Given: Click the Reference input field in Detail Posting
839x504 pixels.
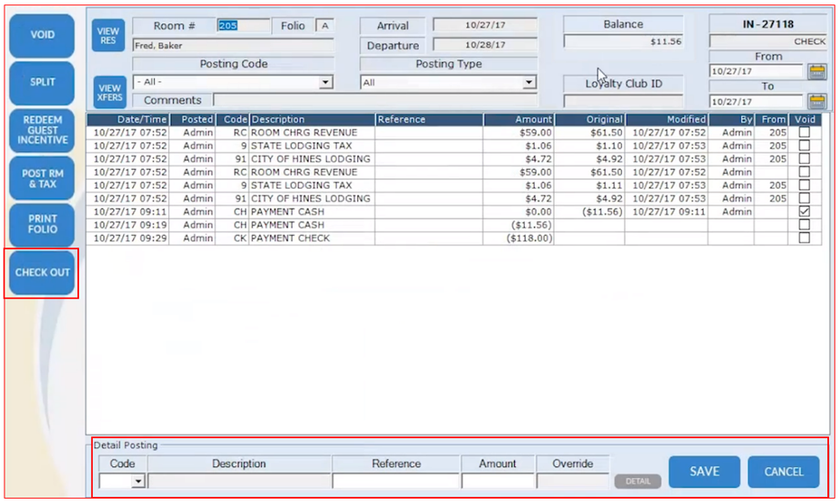Looking at the screenshot, I should point(396,481).
